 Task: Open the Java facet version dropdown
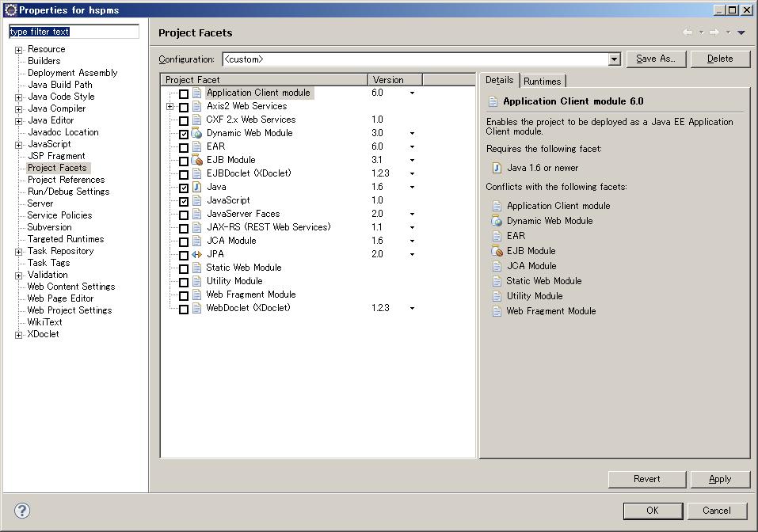point(412,187)
